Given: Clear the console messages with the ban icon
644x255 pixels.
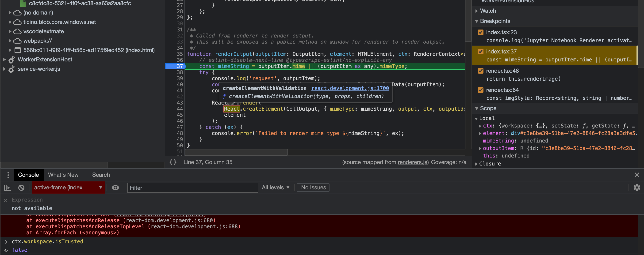Looking at the screenshot, I should (21, 187).
